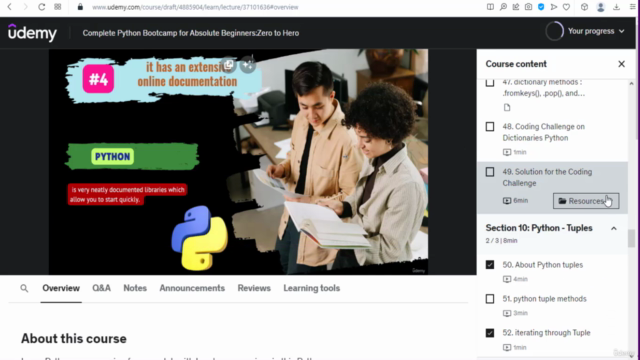This screenshot has width=640, height=360.
Task: Uncheck lecture 52 iterating through Tuple
Action: pyautogui.click(x=490, y=333)
